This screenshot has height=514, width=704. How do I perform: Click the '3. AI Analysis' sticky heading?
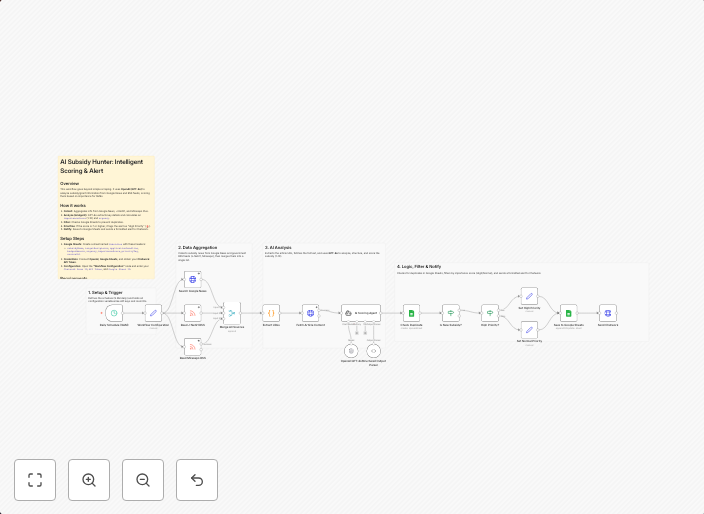(278, 248)
